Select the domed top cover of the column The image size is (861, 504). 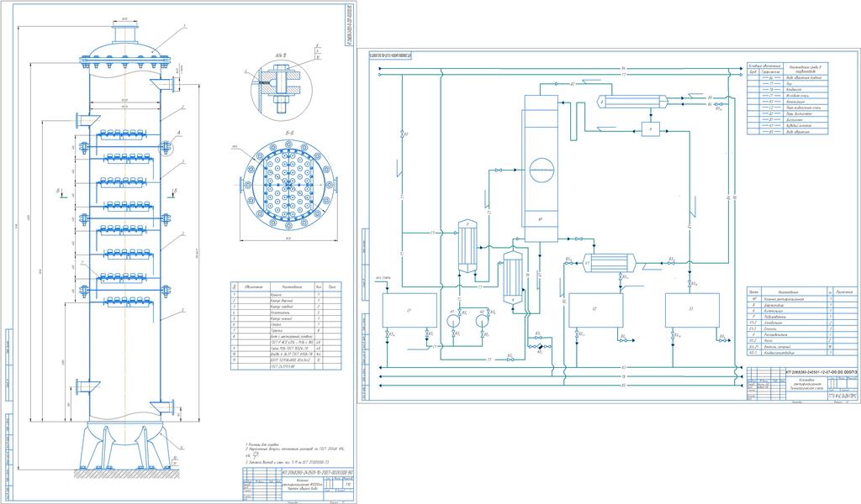click(x=124, y=50)
